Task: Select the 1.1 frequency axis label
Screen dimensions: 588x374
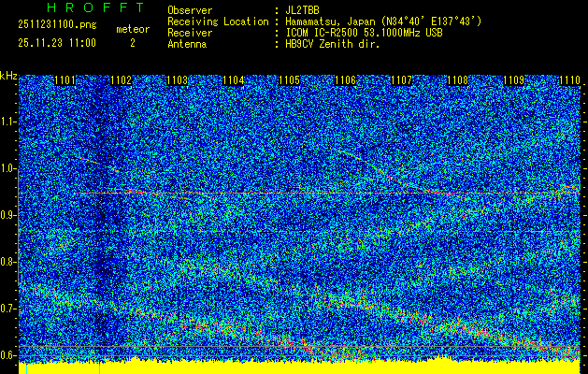Action: coord(8,122)
